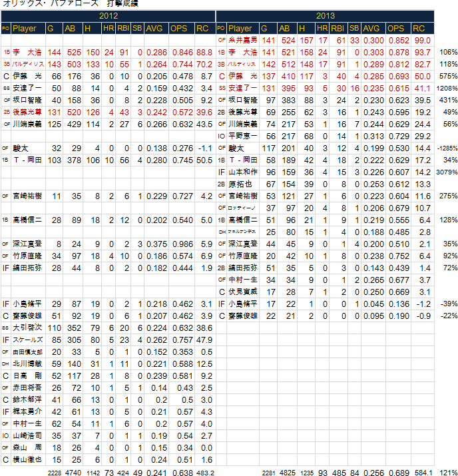Click the 3079% percentage cell
This screenshot has height=476, width=458.
click(x=447, y=172)
